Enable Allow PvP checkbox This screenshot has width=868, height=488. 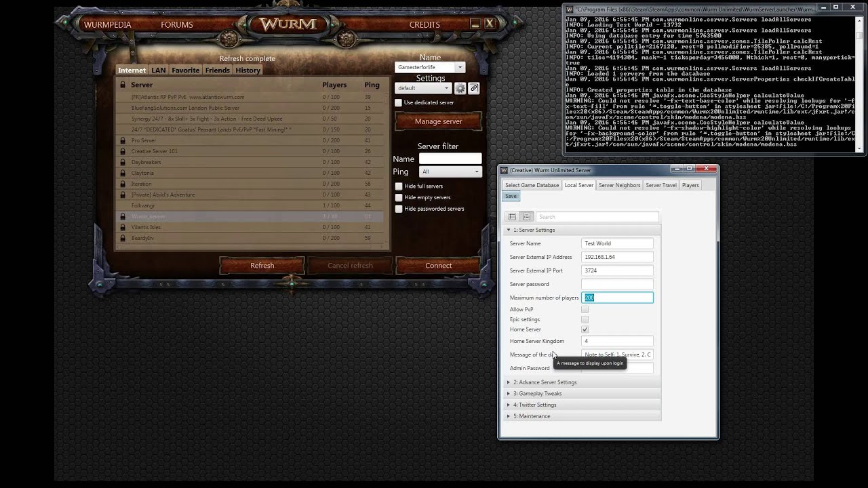coord(585,309)
